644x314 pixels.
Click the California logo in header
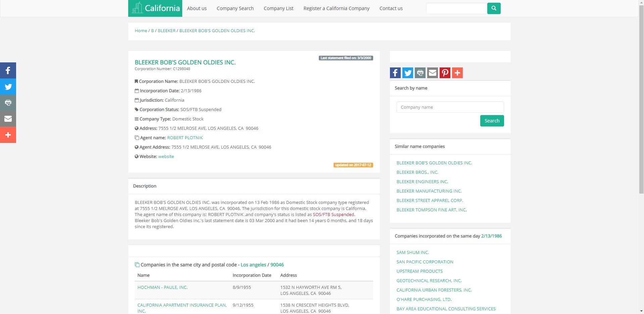coord(155,8)
